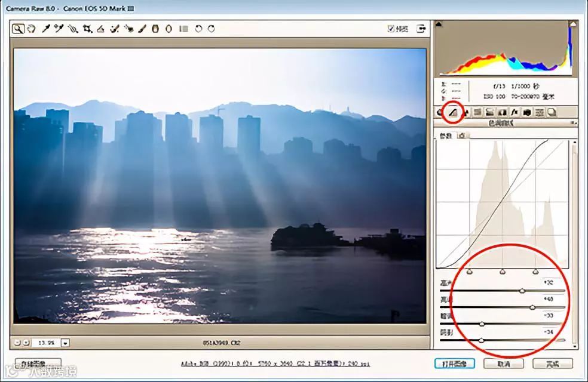Open the Lens Corrections panel tab
Screen dimensions: 588x382
click(502, 112)
